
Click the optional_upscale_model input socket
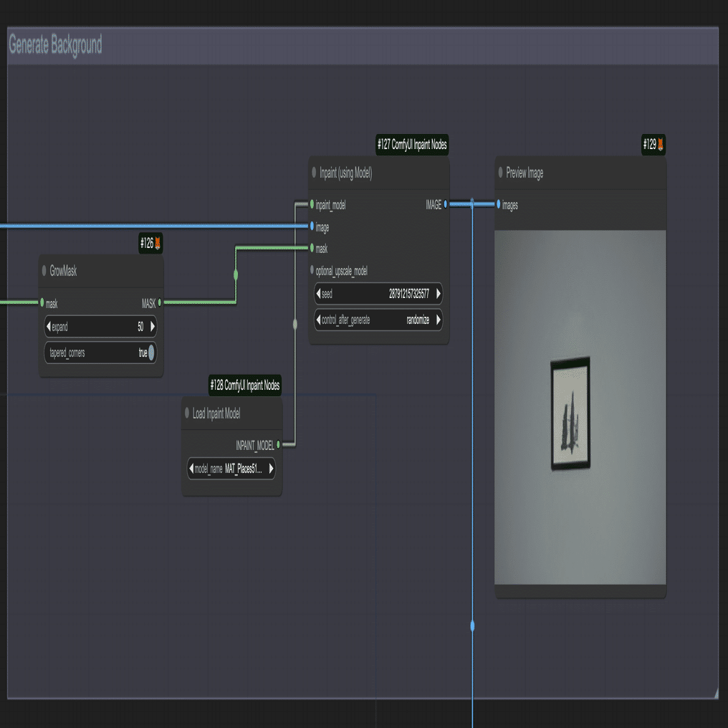(x=312, y=269)
